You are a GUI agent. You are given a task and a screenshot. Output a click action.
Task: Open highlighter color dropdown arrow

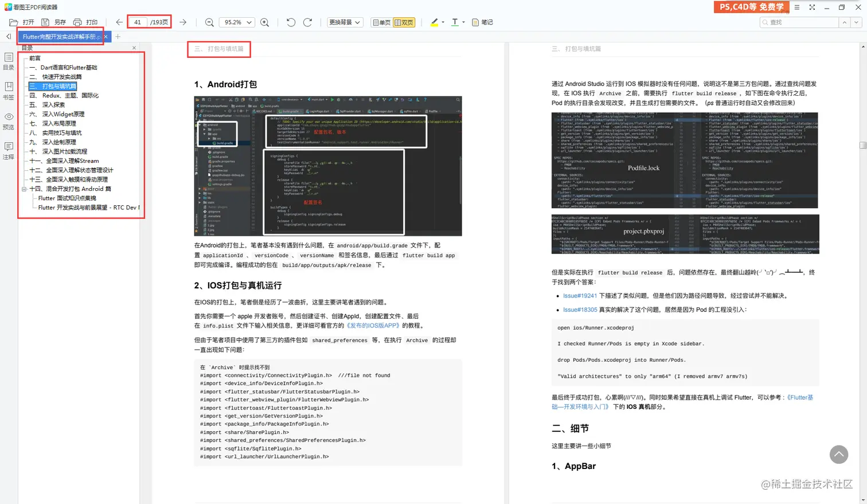443,22
